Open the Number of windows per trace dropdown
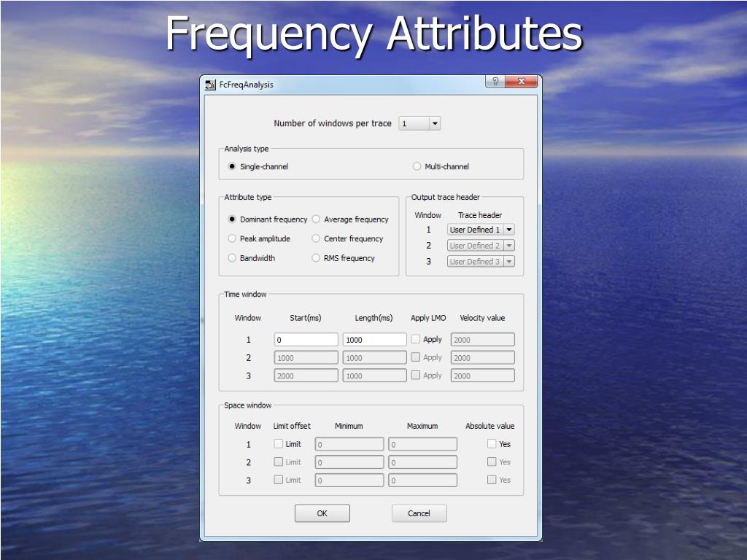The height and width of the screenshot is (560, 747). [x=419, y=124]
